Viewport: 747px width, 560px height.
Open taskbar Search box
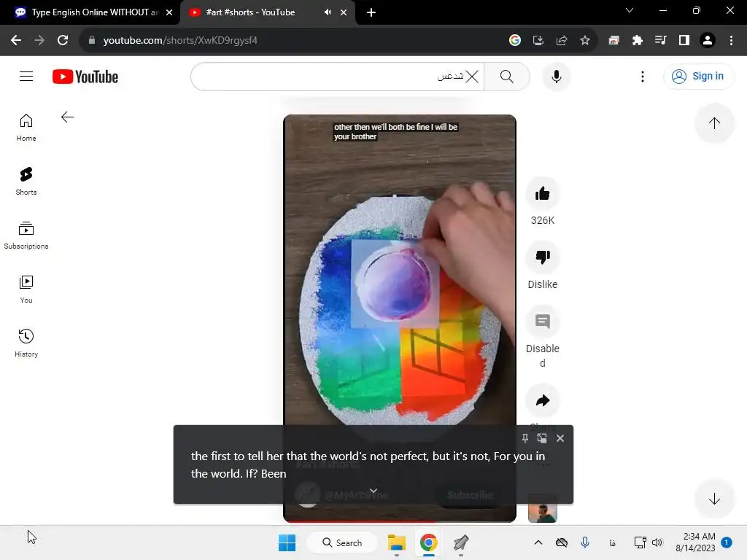coord(342,542)
